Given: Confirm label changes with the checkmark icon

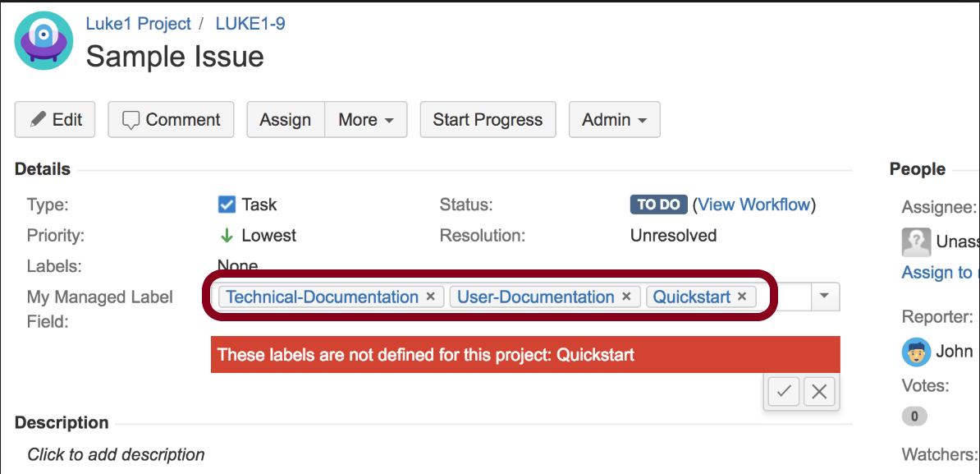Looking at the screenshot, I should tap(784, 392).
